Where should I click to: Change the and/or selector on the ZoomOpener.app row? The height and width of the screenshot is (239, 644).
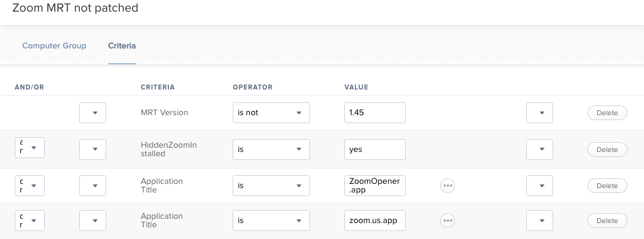tap(29, 186)
